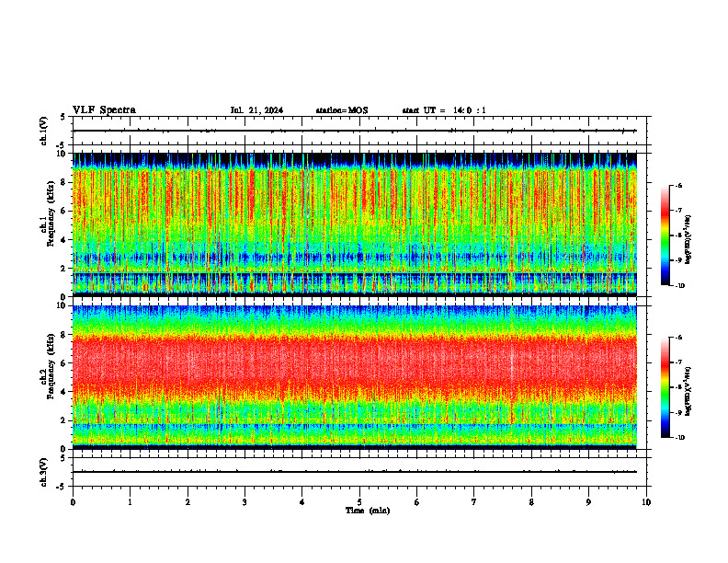Image resolution: width=728 pixels, height=563 pixels.
Task: Click the ch.1 colorbar log(PSD) label
Action: 688,240
